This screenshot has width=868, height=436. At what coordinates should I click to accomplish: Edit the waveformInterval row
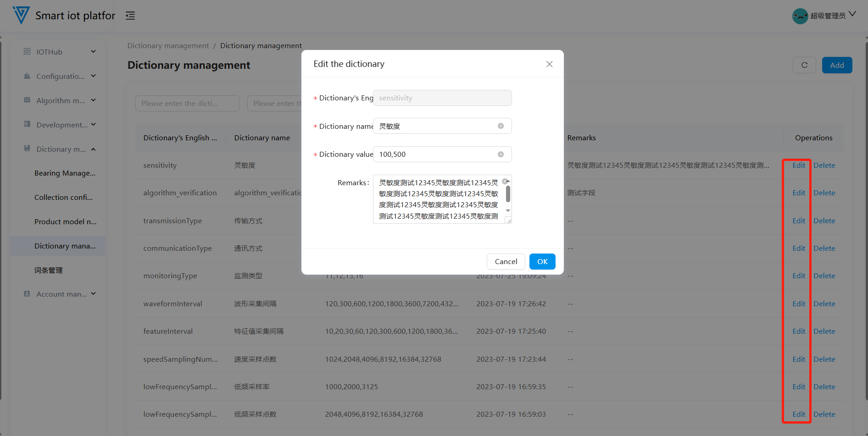pyautogui.click(x=799, y=304)
